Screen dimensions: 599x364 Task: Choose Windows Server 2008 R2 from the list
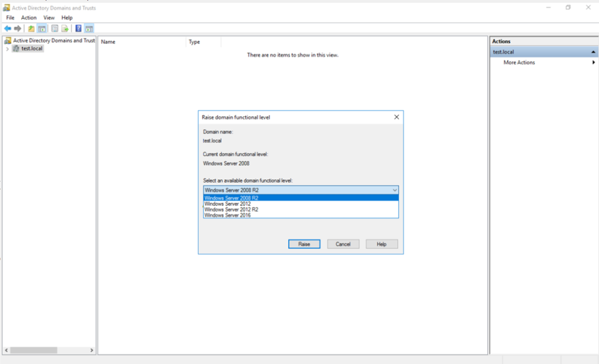click(x=301, y=198)
